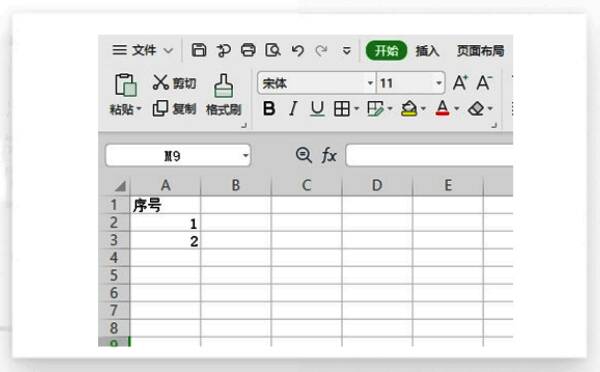This screenshot has height=372, width=600.
Task: Expand the draw border dropdown arrow
Action: 390,109
